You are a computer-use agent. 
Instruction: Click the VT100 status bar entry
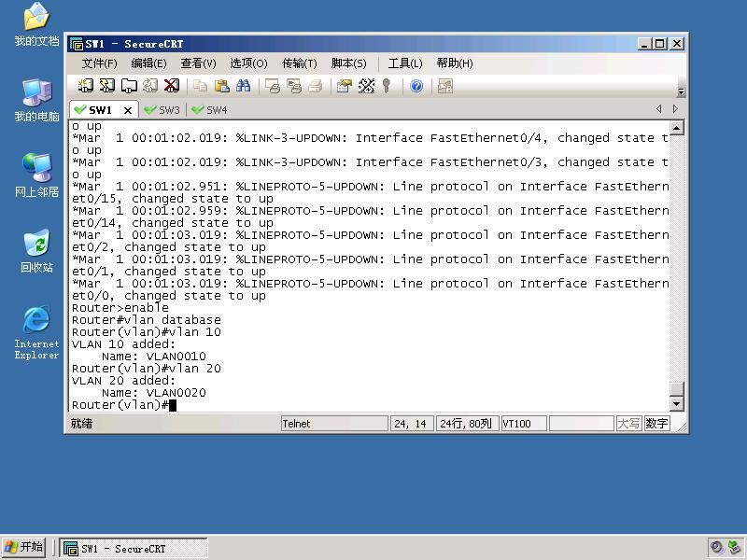(x=523, y=424)
